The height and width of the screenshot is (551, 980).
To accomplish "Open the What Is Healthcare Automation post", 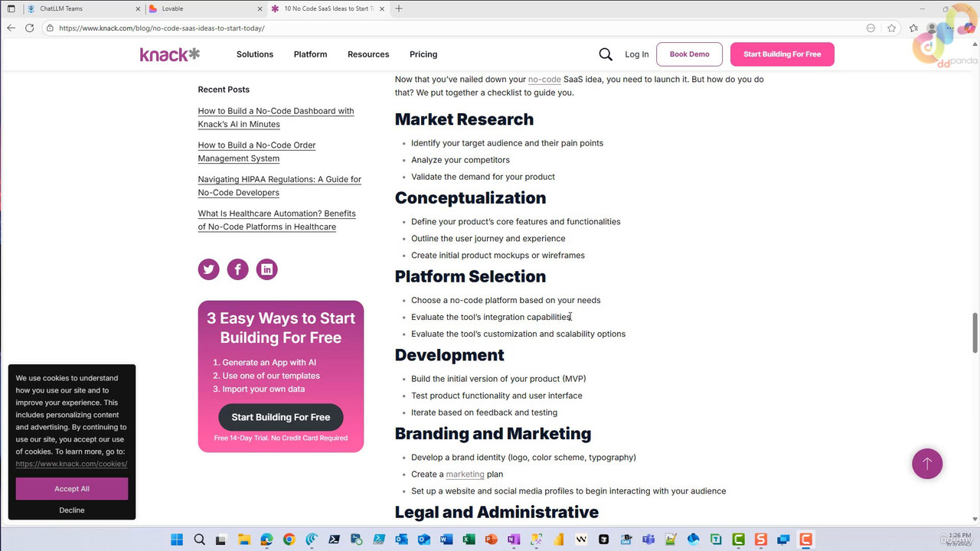I will coord(276,220).
